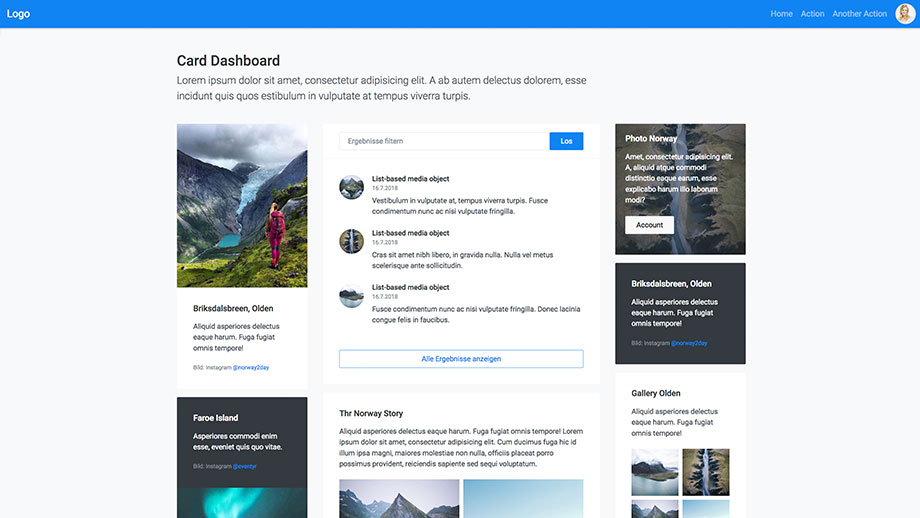Viewport: 920px width, 518px height.
Task: Click the Card Dashboard heading
Action: tap(228, 60)
